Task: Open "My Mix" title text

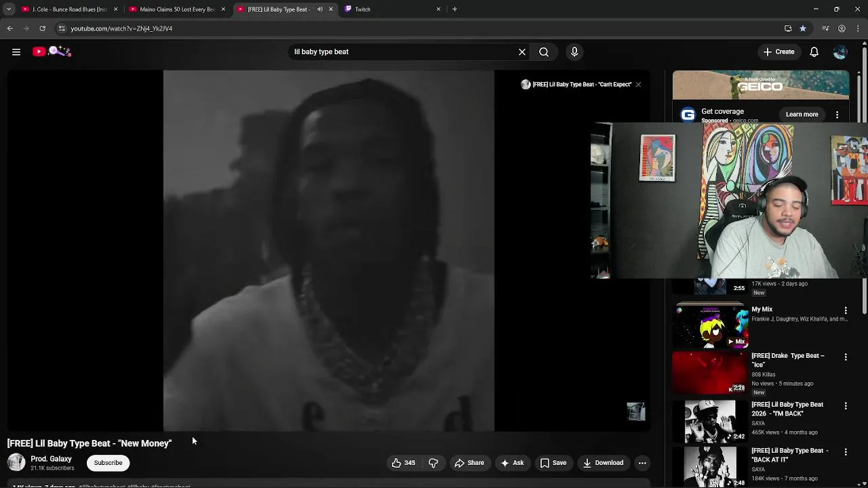Action: [x=762, y=309]
